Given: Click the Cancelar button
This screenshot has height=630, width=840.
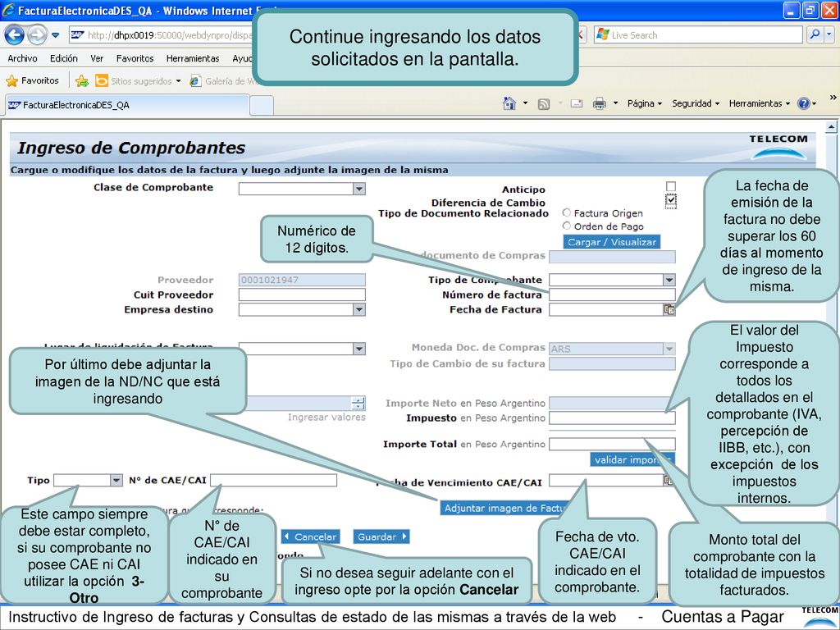Looking at the screenshot, I should (311, 536).
